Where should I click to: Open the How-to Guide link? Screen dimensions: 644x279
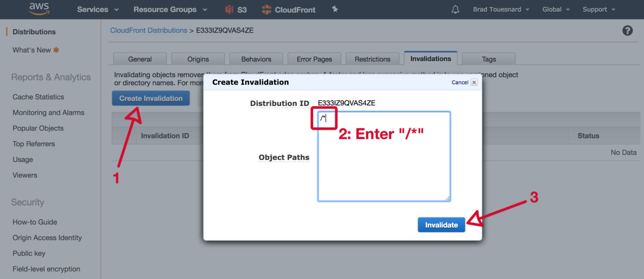coord(35,222)
